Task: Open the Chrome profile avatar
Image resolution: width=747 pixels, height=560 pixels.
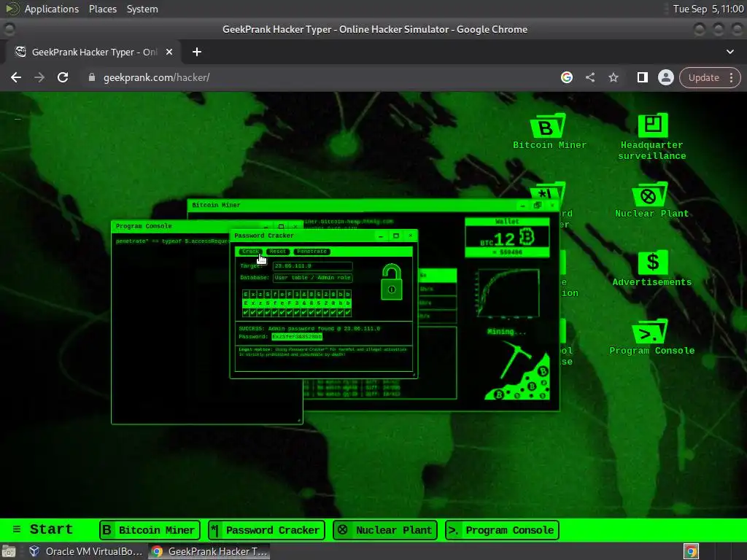Action: tap(665, 77)
